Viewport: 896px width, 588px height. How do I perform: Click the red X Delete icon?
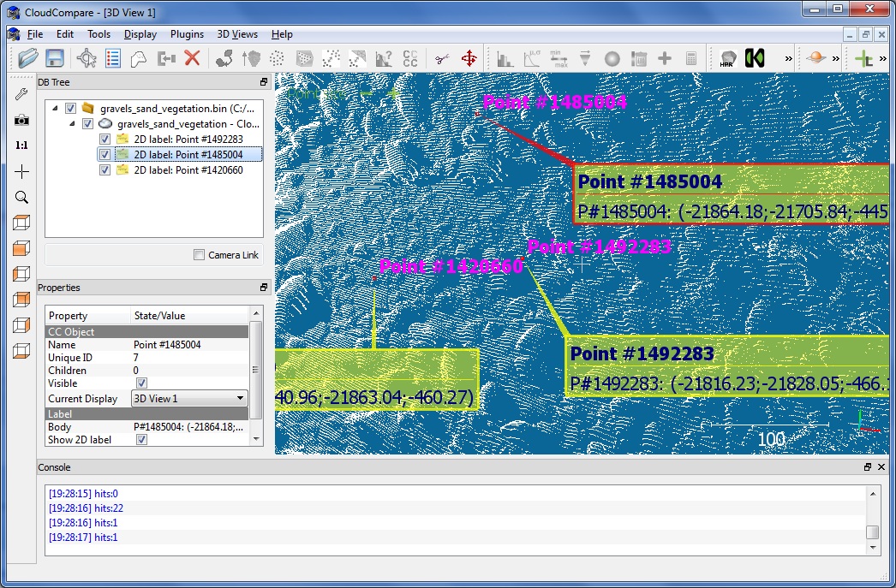coord(192,58)
